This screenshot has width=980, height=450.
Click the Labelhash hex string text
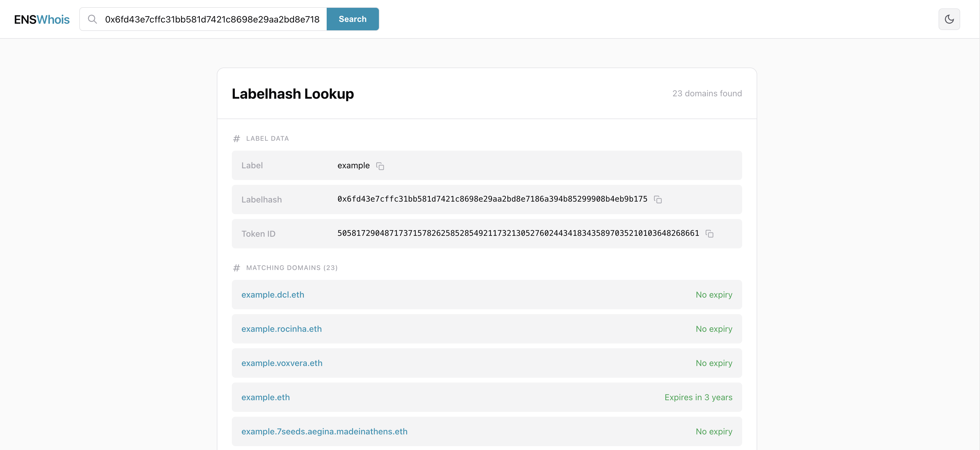click(492, 199)
